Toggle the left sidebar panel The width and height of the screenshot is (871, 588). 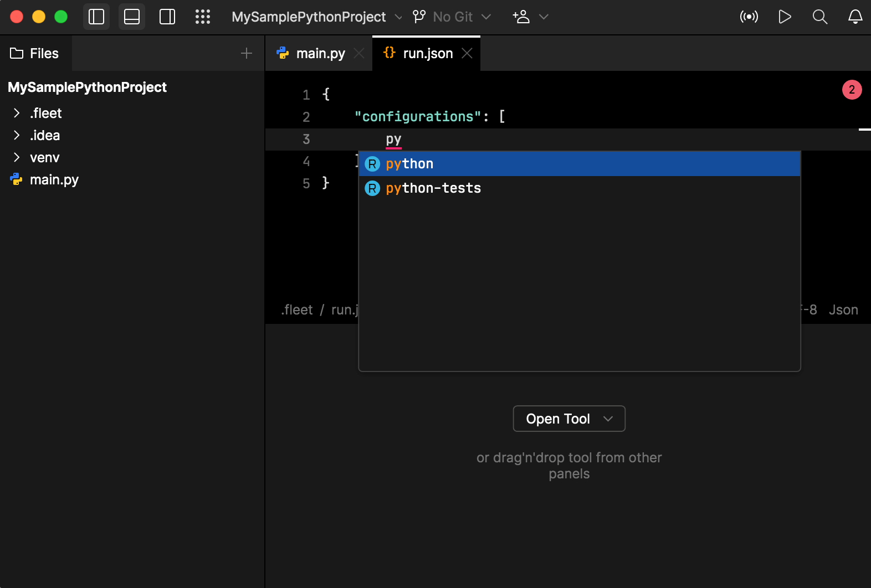coord(96,17)
